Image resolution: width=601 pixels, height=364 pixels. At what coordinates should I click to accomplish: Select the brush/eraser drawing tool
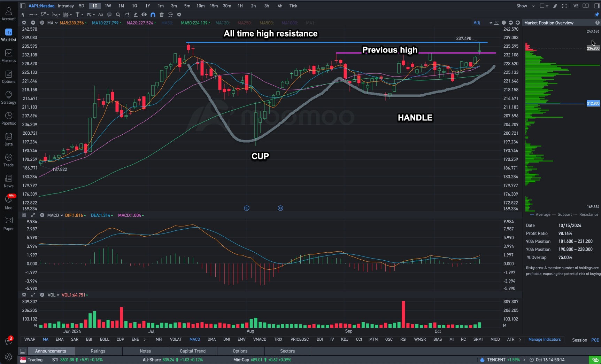click(x=135, y=15)
